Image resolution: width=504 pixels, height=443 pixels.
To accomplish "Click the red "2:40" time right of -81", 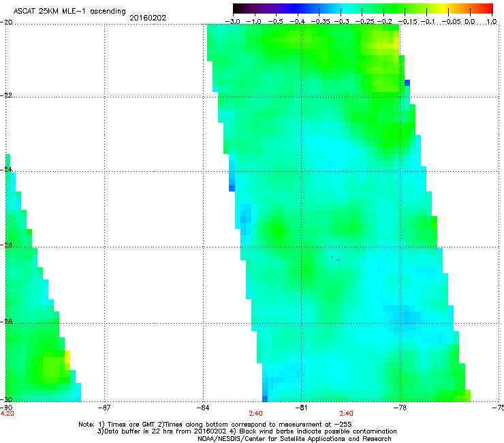I will 346,414.
